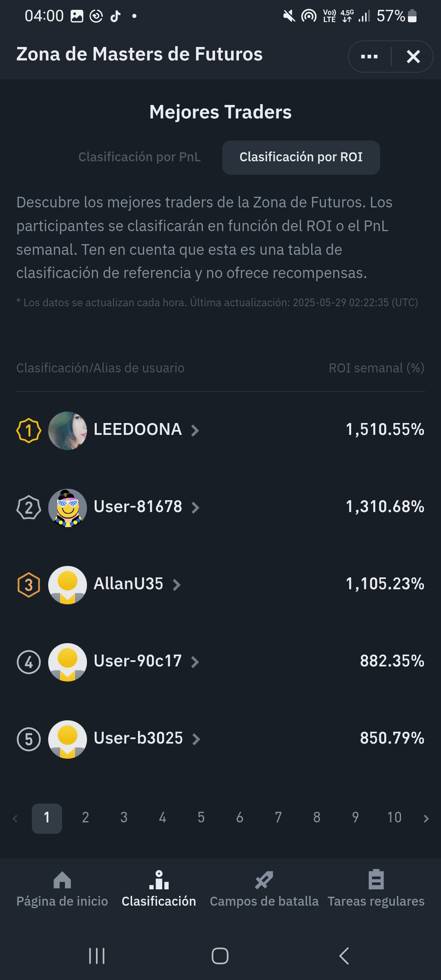
Task: Tap the Clasificación podium icon
Action: [x=159, y=880]
